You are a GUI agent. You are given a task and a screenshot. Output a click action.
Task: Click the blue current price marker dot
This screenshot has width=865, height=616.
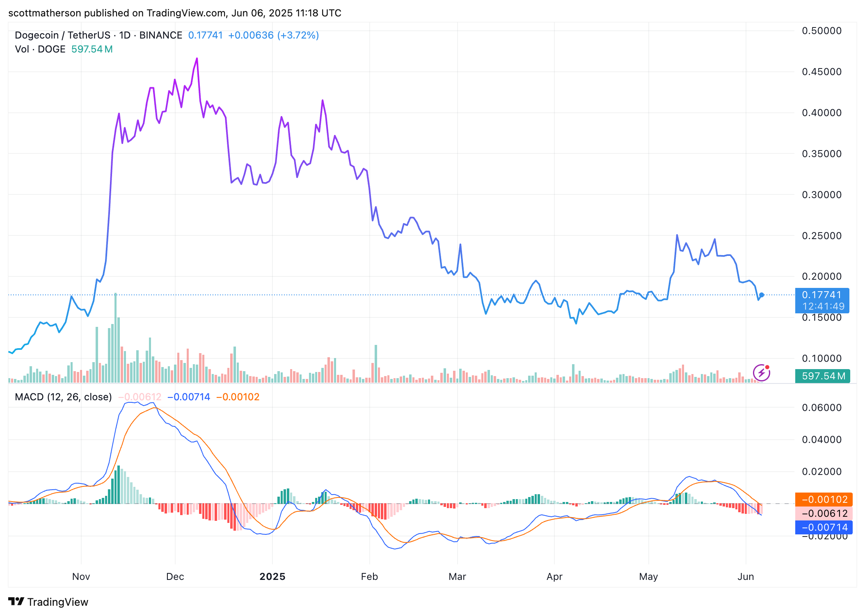(762, 295)
